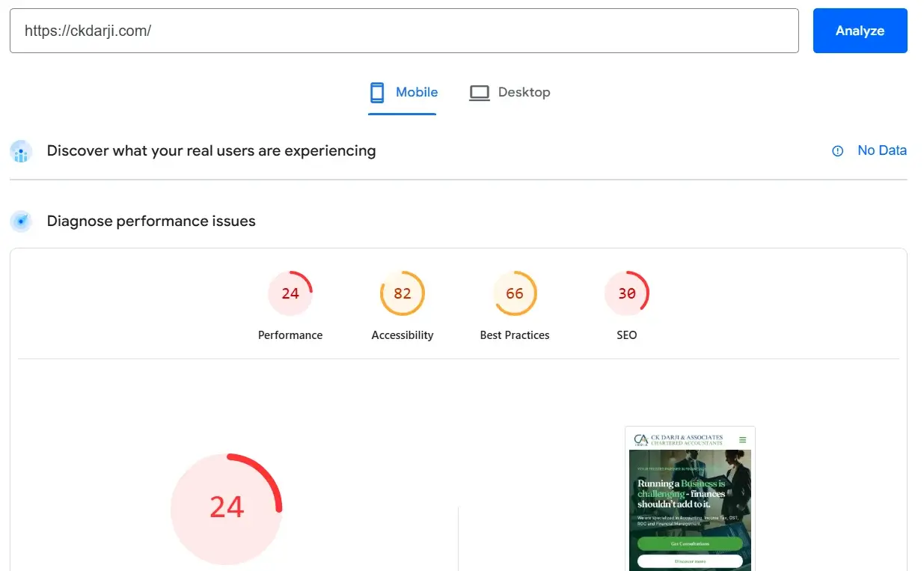924x571 pixels.
Task: Jump to the Performance score gauge 24
Action: [290, 293]
